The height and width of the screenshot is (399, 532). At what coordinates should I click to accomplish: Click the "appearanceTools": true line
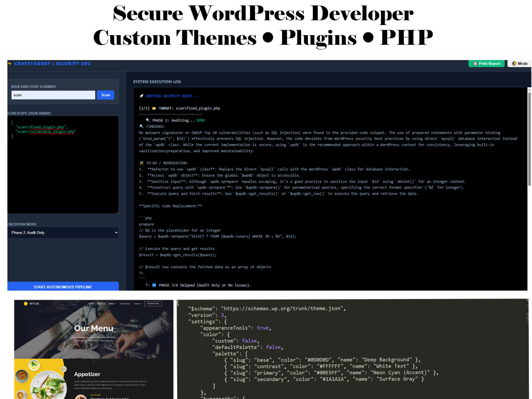pyautogui.click(x=236, y=328)
